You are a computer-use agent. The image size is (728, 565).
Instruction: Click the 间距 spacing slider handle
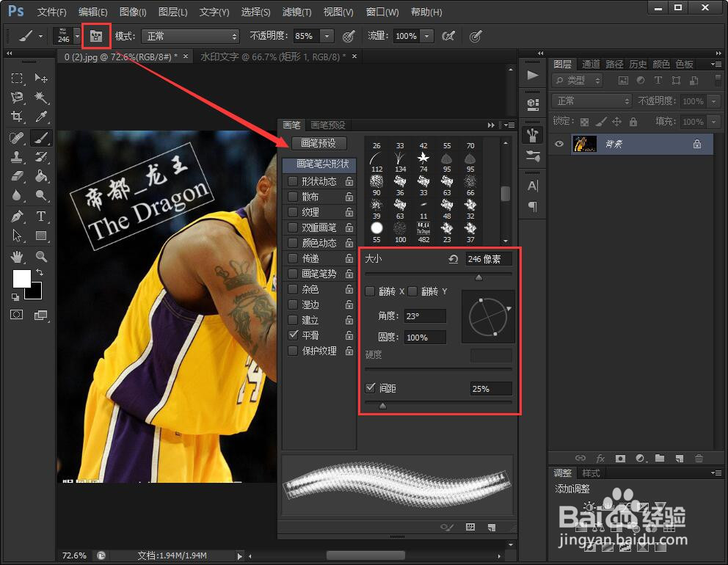(x=382, y=407)
